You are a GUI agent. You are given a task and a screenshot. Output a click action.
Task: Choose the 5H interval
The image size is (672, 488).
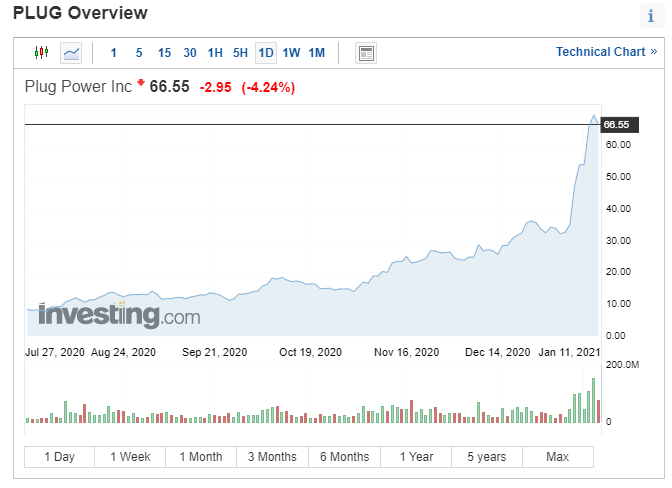tap(240, 53)
